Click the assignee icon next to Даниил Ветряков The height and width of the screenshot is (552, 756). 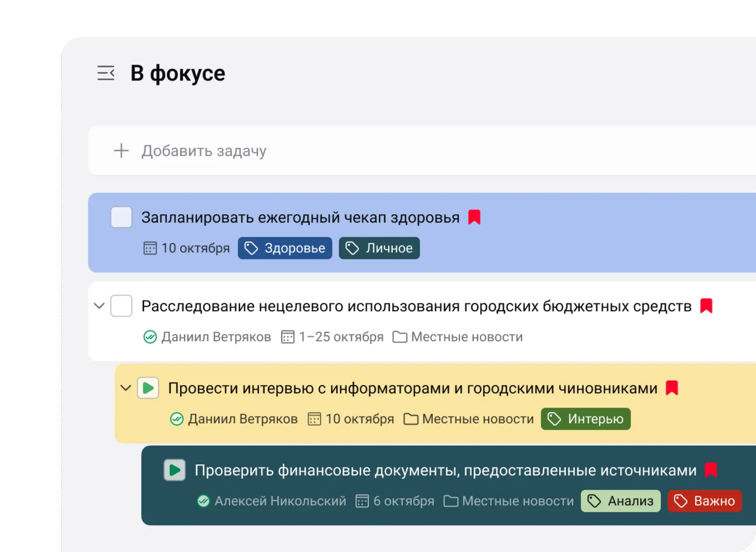[149, 337]
